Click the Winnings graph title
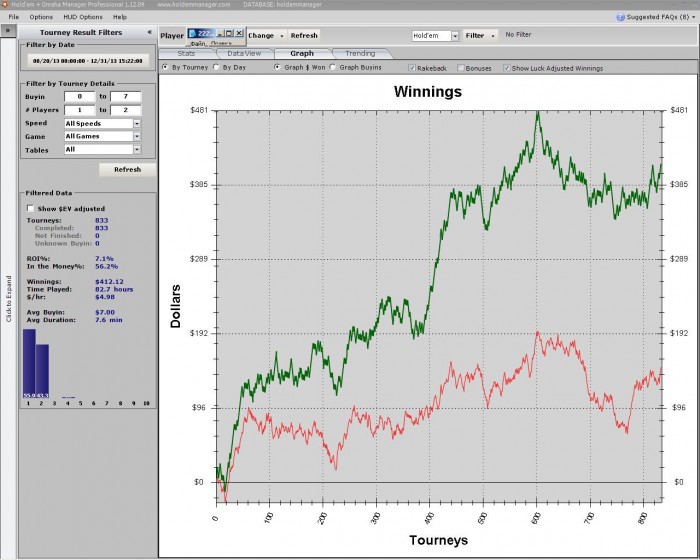 point(428,92)
